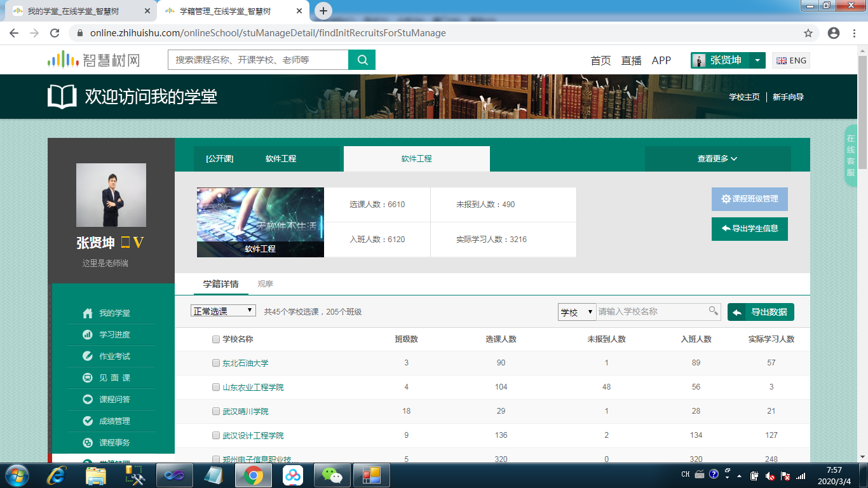Open the 新手向导 link
The width and height of the screenshot is (868, 488).
(x=788, y=97)
